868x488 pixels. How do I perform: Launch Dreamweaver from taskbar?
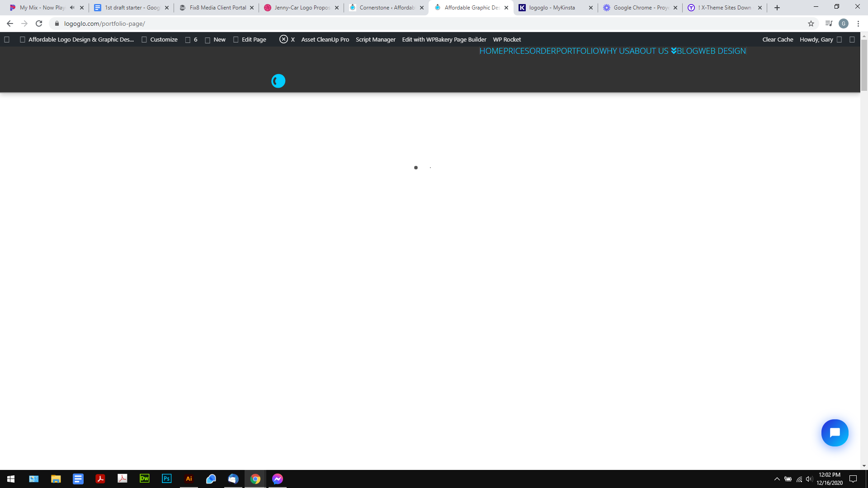[145, 479]
